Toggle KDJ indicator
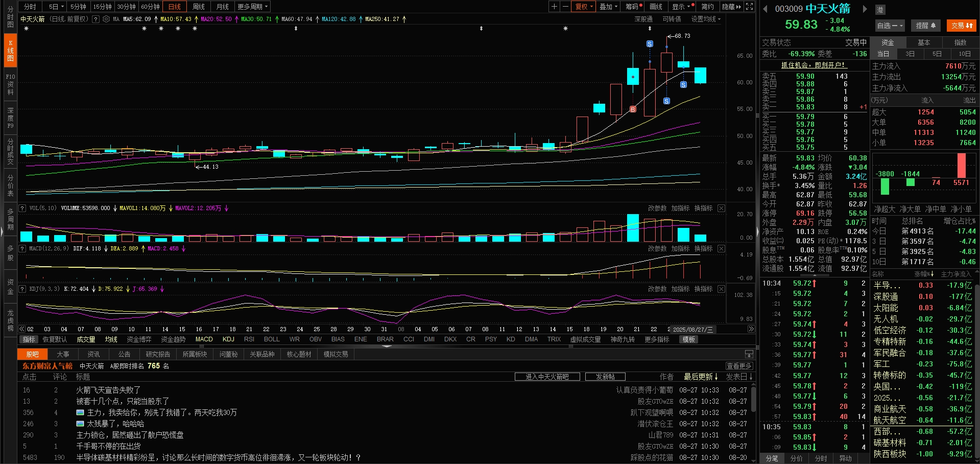The image size is (980, 464). pos(228,339)
